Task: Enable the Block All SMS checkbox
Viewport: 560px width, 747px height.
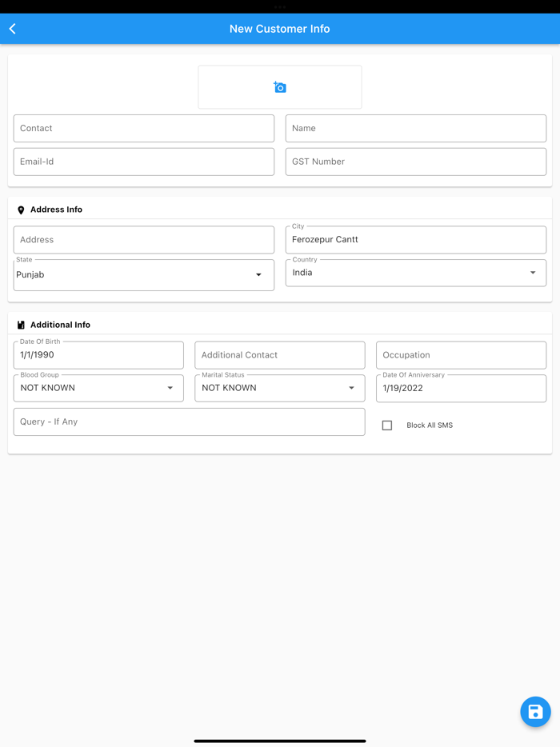Action: 387,425
